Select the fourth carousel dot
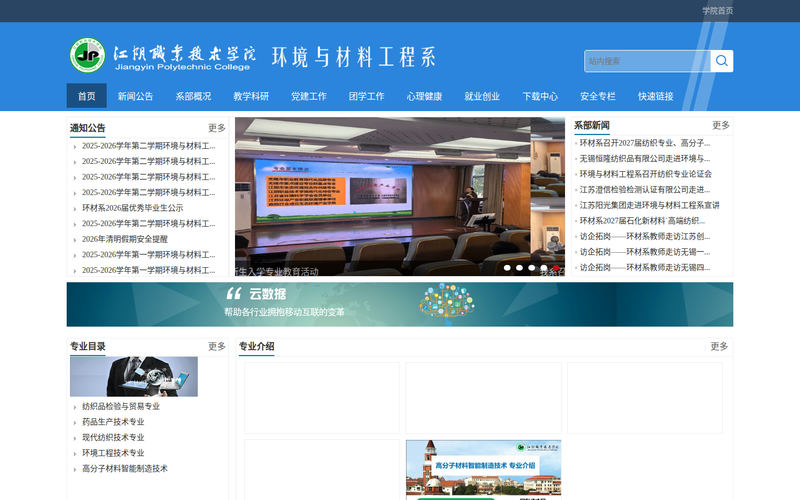Screen dimensions: 800x500 544,267
